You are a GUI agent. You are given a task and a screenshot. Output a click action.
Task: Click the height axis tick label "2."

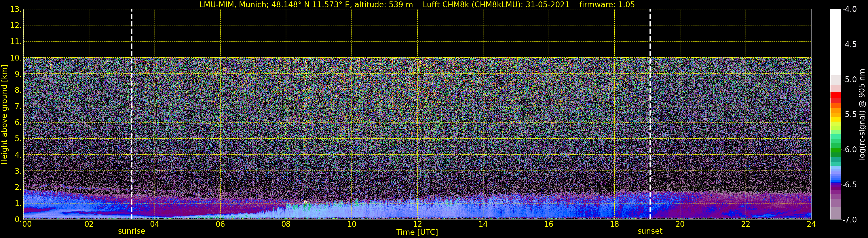[18, 187]
